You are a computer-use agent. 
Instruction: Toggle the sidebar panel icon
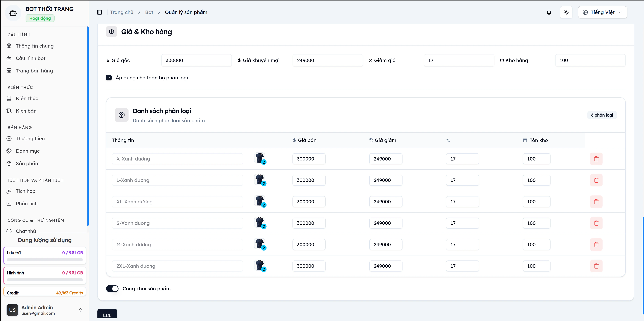[x=100, y=12]
